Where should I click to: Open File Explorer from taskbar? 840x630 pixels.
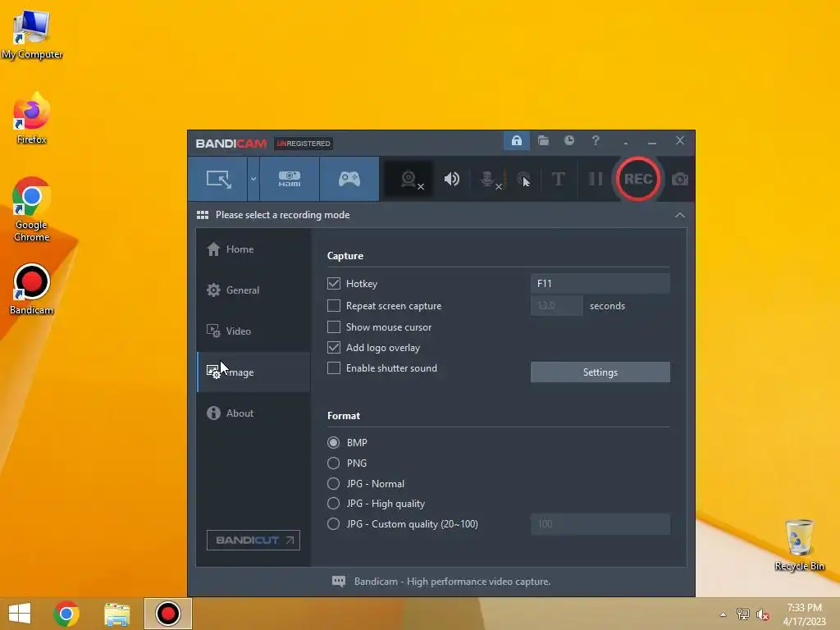click(x=117, y=614)
